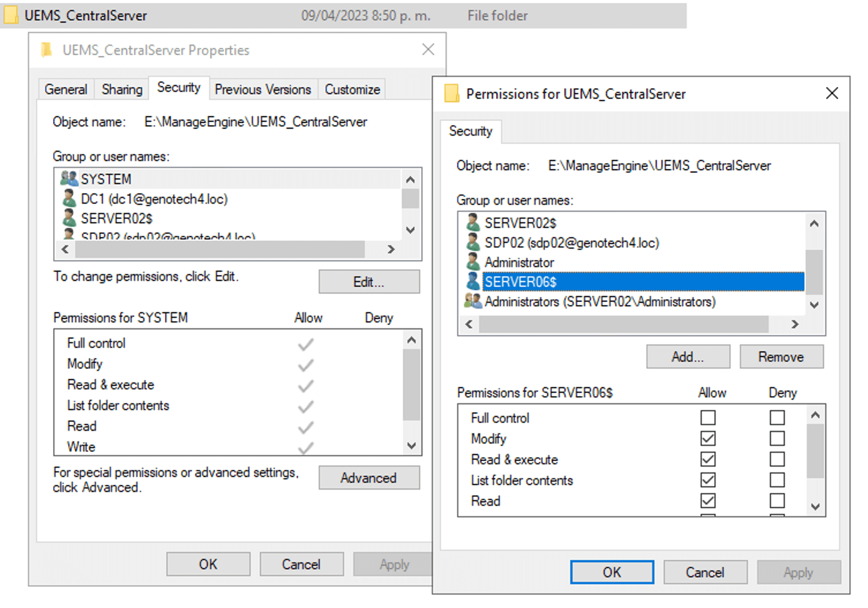This screenshot has width=868, height=608.
Task: Click right arrow of Properties user list horizontal scrollbar
Action: click(391, 249)
